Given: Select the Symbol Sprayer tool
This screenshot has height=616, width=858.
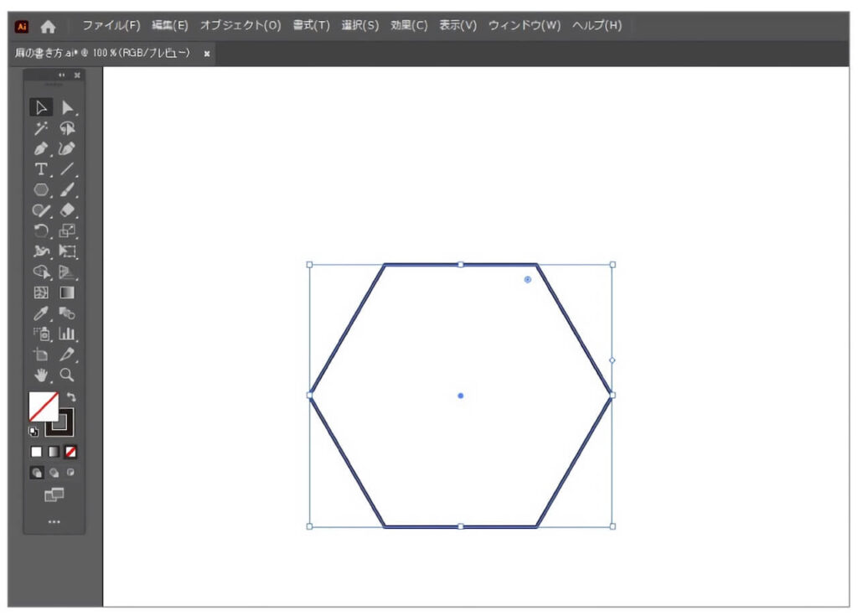Looking at the screenshot, I should (x=41, y=334).
